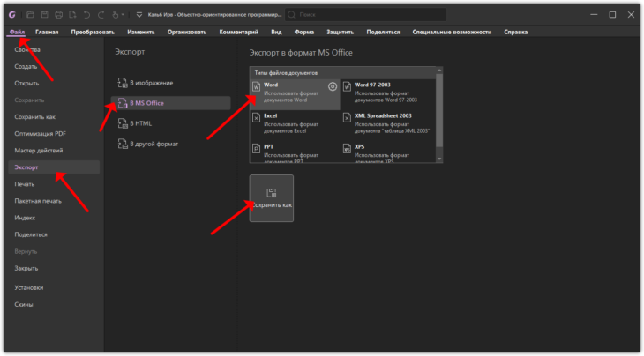Select the Word document format
644x356 pixels.
click(x=295, y=94)
